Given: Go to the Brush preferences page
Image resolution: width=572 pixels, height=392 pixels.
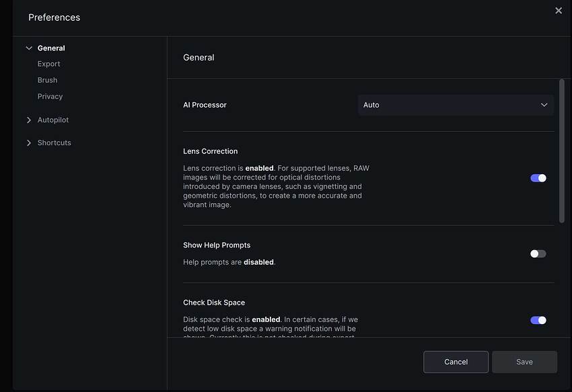Looking at the screenshot, I should click(x=47, y=80).
